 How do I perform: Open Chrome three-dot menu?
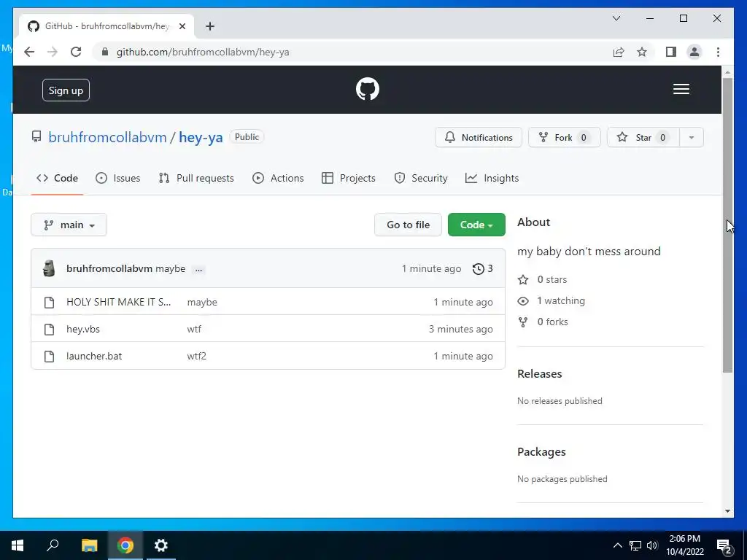(x=718, y=52)
